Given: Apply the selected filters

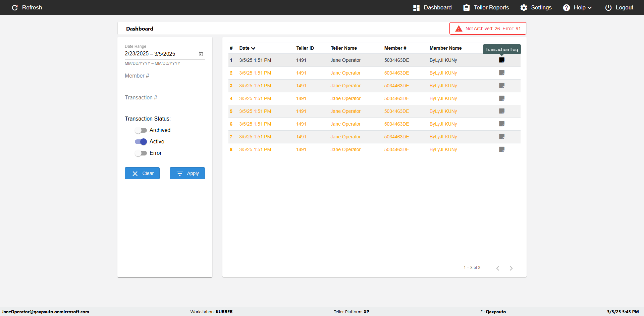Looking at the screenshot, I should click(x=187, y=173).
